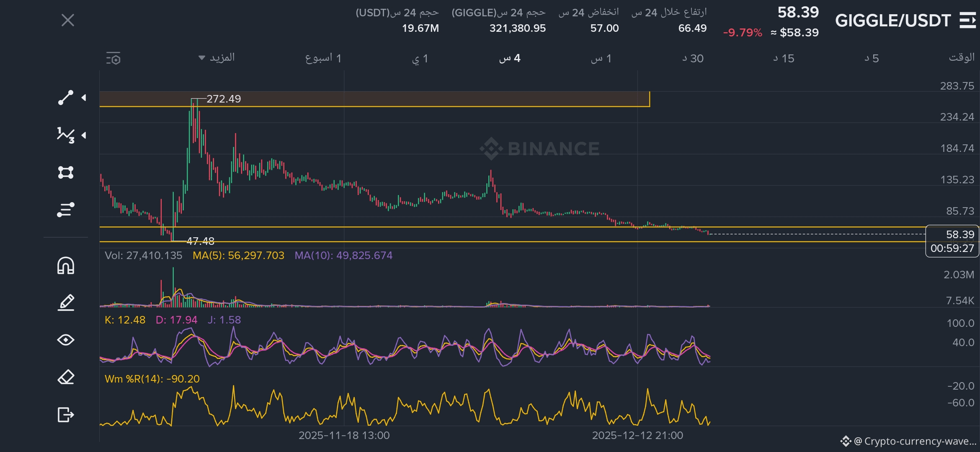Select the Elliott wave pattern tool

coord(66,135)
